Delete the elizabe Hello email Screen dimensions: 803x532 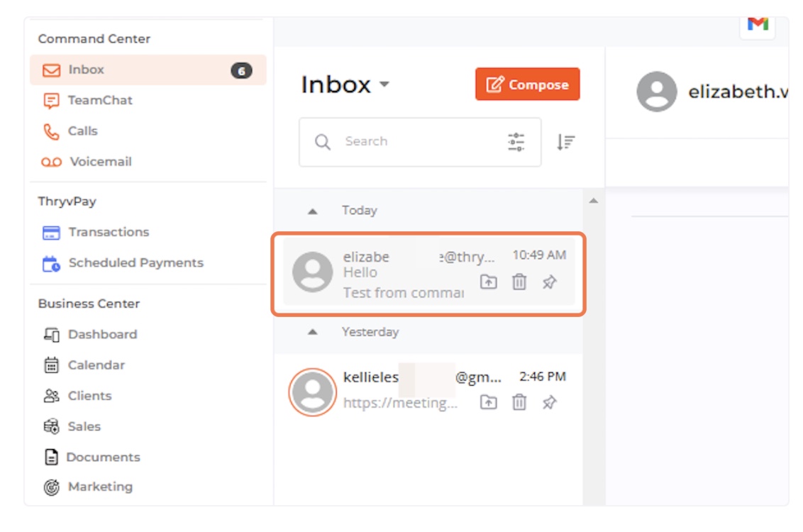519,282
